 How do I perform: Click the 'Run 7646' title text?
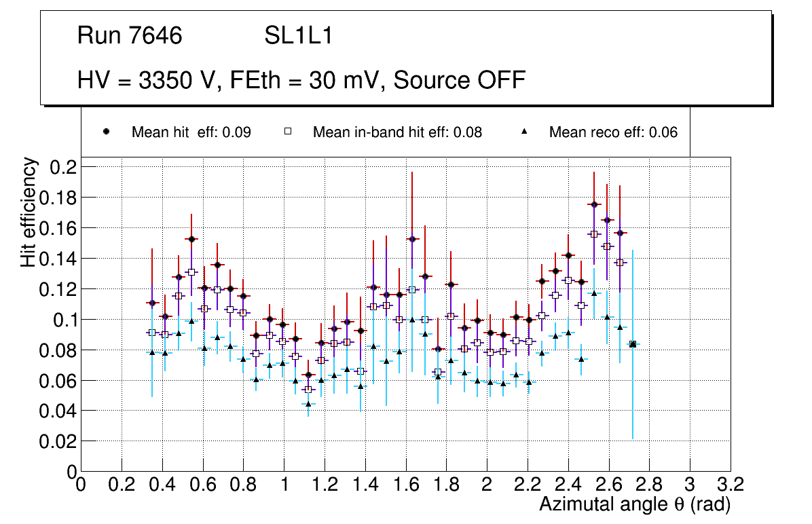pyautogui.click(x=130, y=36)
